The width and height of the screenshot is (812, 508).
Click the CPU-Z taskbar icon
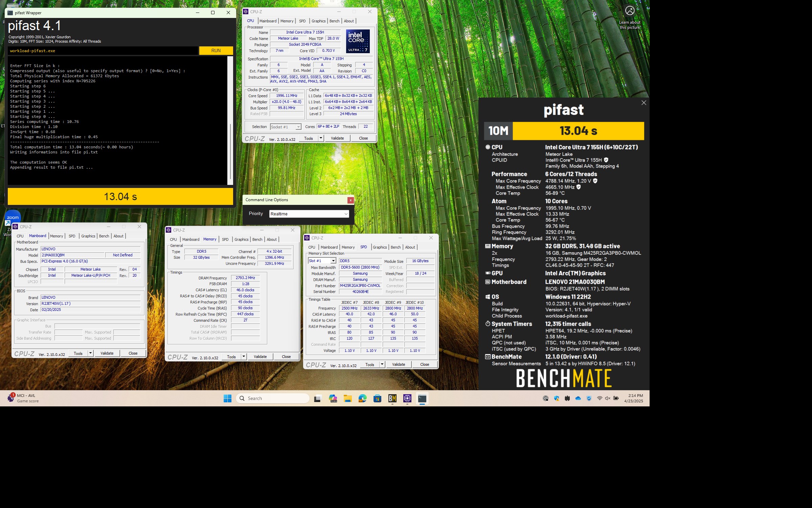pyautogui.click(x=407, y=398)
